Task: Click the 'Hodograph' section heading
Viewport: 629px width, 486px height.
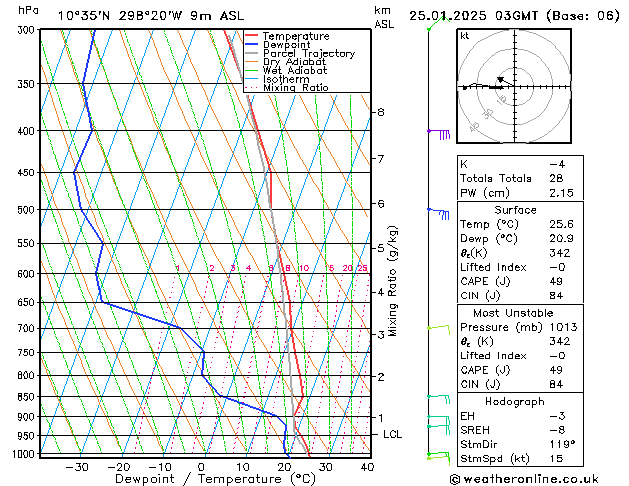Action: pyautogui.click(x=515, y=402)
